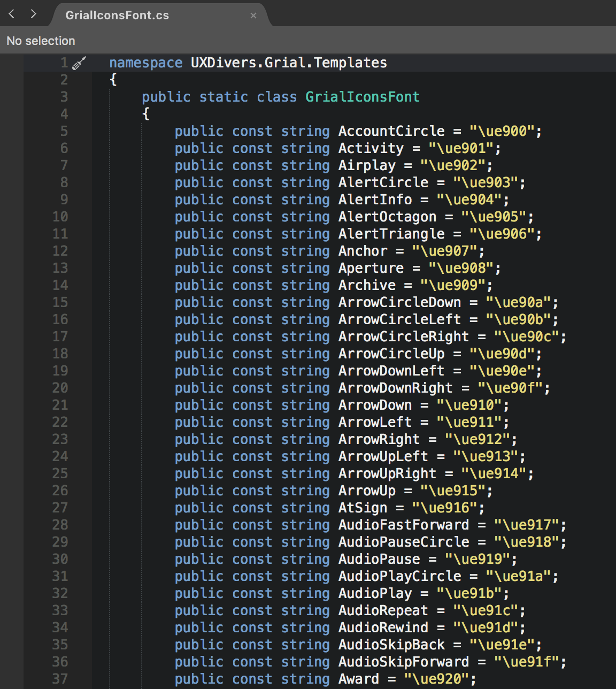Click the ArrowCircleRight constant name
The width and height of the screenshot is (616, 689).
404,336
